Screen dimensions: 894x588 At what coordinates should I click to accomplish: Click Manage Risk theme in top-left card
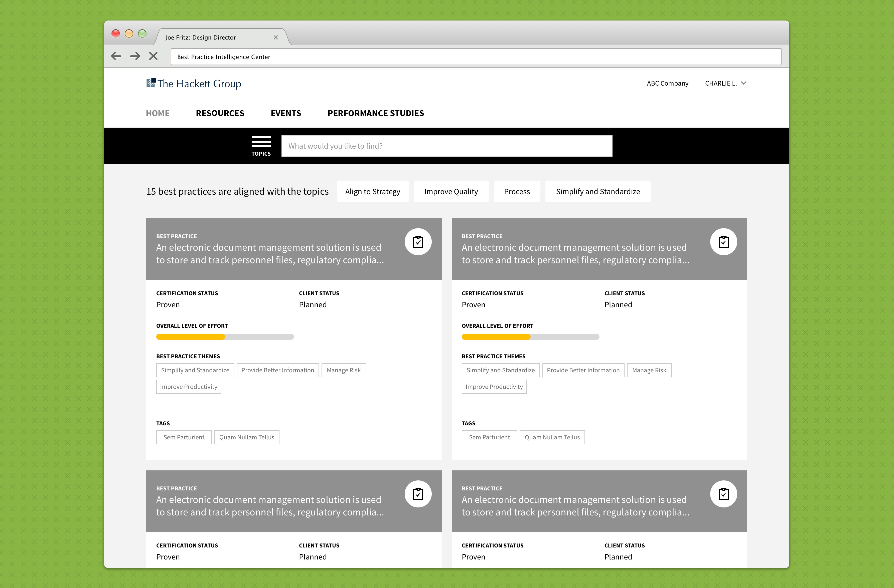tap(344, 370)
